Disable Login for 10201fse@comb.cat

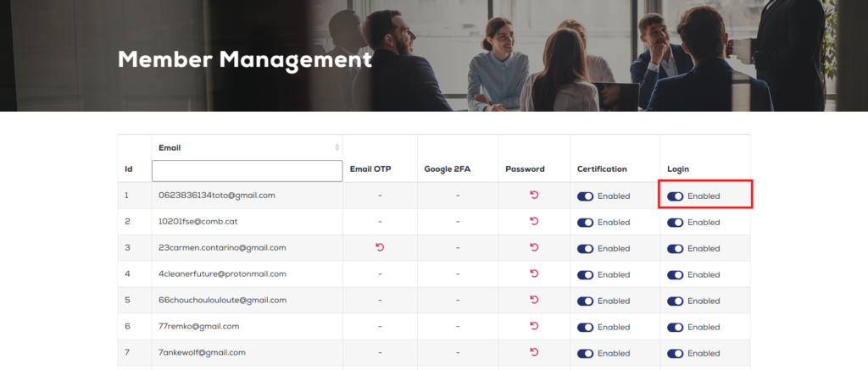click(676, 223)
